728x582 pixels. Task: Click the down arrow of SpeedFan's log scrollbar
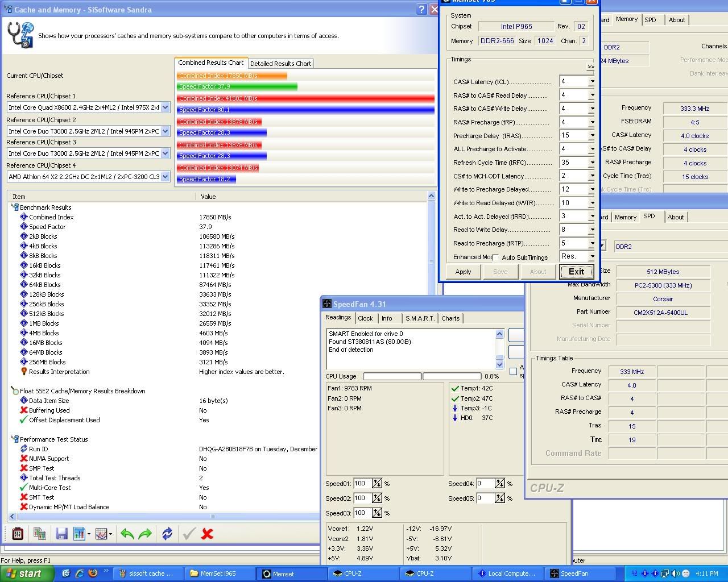[500, 364]
